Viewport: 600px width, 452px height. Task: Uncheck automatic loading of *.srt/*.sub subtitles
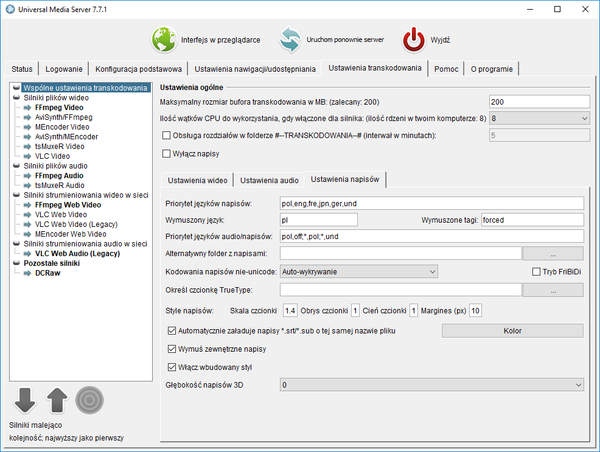172,331
